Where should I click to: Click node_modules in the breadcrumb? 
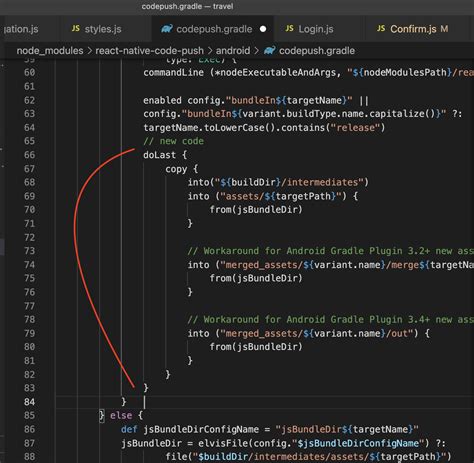tap(50, 51)
